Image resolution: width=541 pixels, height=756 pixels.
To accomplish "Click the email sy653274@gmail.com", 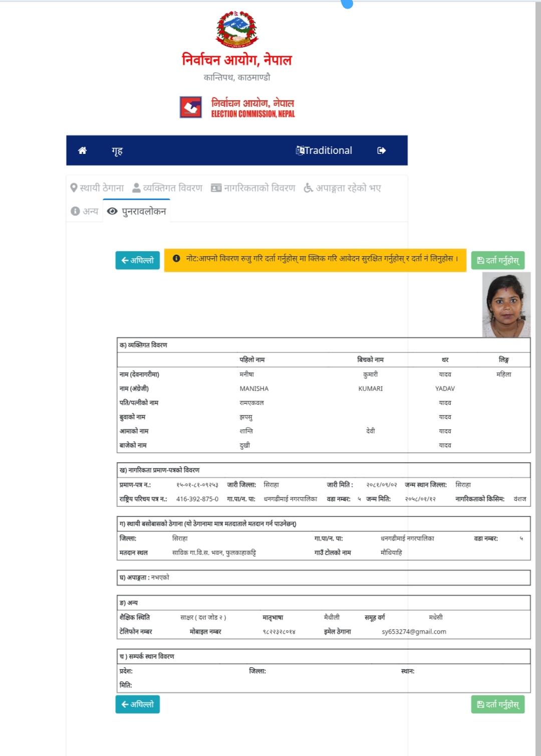I will tap(414, 632).
